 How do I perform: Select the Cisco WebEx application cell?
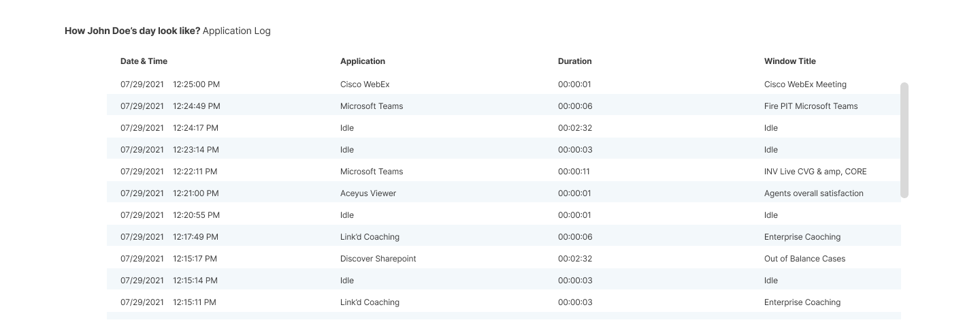pyautogui.click(x=365, y=84)
